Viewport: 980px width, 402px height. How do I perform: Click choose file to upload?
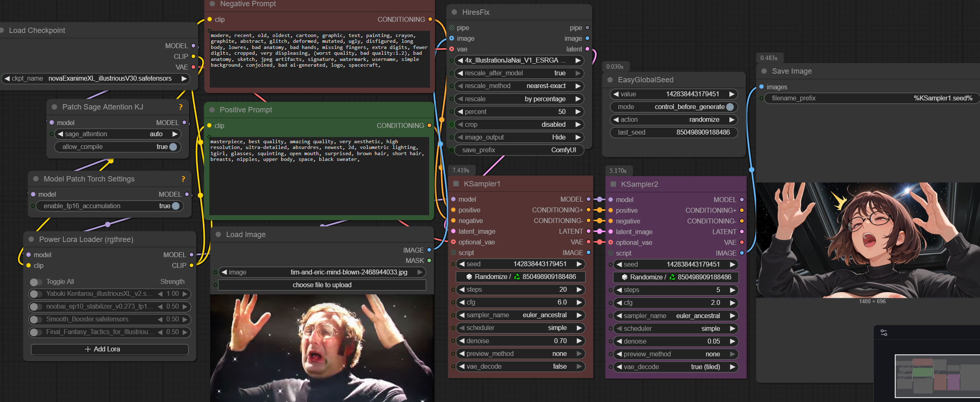(x=322, y=285)
